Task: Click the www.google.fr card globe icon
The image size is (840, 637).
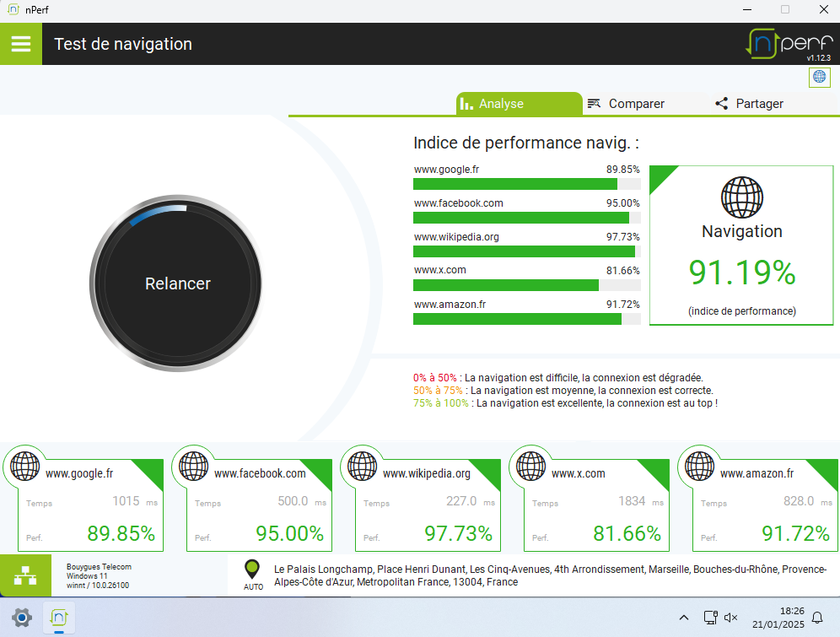Action: tap(25, 466)
